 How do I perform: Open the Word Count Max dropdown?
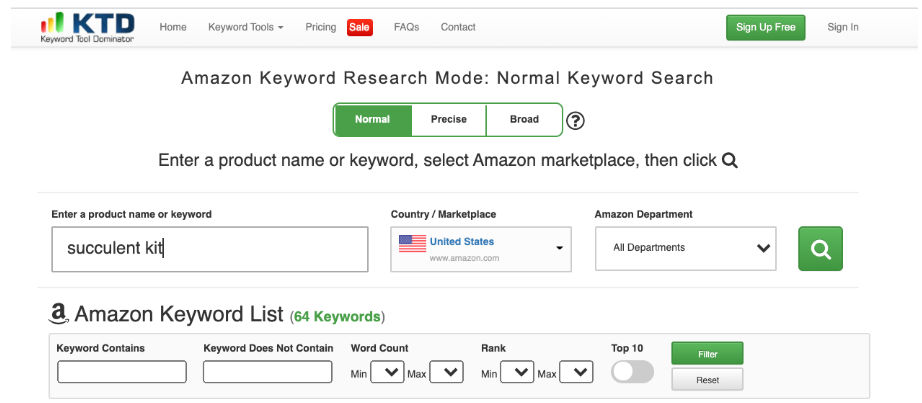[446, 372]
